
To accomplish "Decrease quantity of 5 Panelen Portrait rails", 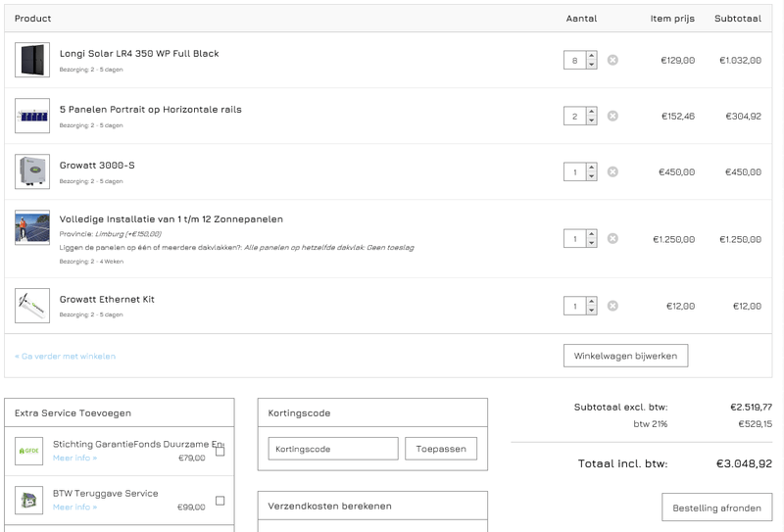I will [592, 121].
